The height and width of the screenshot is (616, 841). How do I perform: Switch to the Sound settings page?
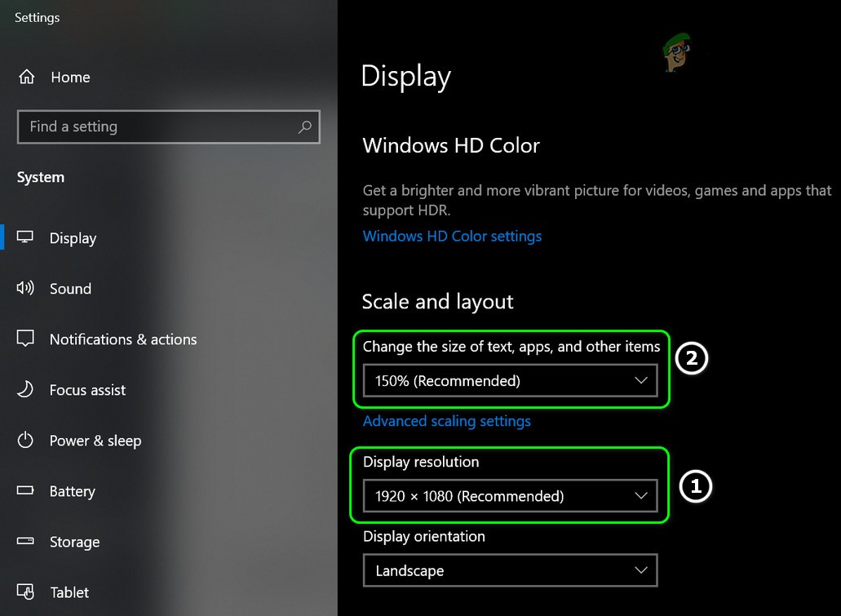(x=70, y=288)
